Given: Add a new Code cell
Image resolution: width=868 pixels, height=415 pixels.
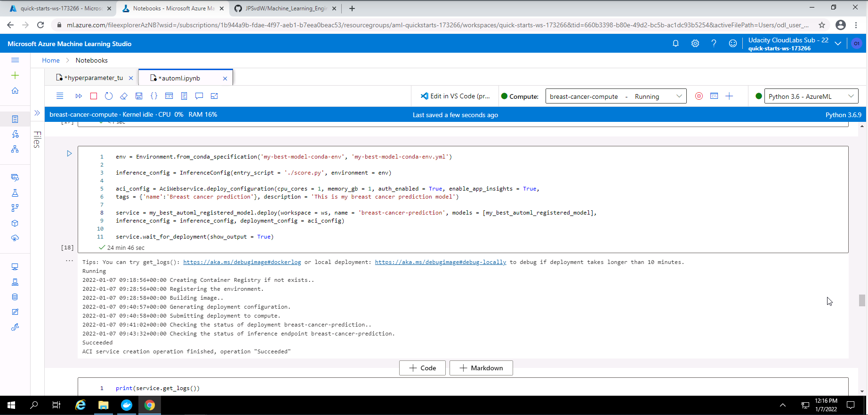Looking at the screenshot, I should [422, 368].
